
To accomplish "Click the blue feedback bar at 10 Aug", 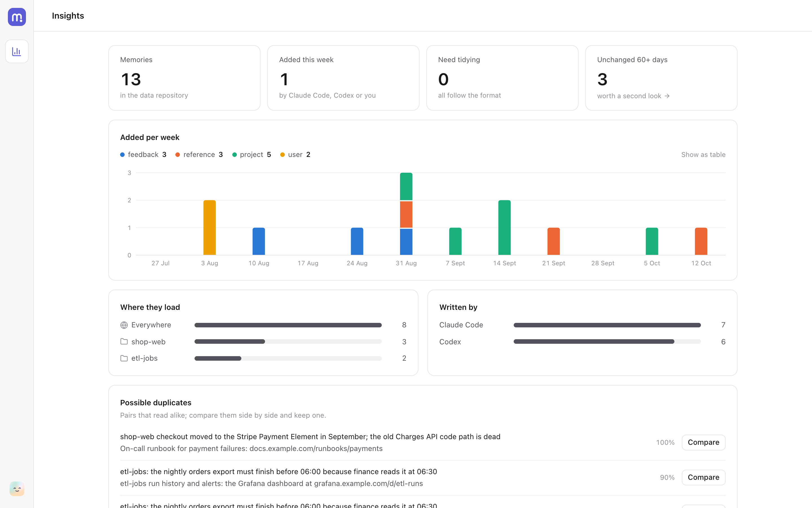I will [259, 241].
